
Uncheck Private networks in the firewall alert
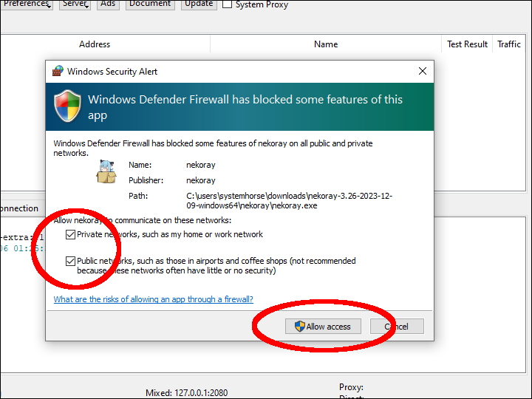click(70, 234)
